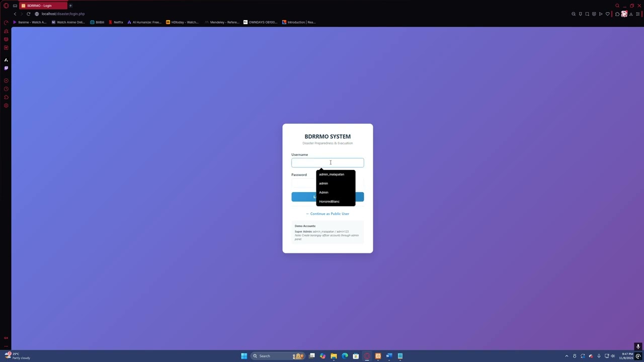Open the easy setup sliders icon

point(638,14)
